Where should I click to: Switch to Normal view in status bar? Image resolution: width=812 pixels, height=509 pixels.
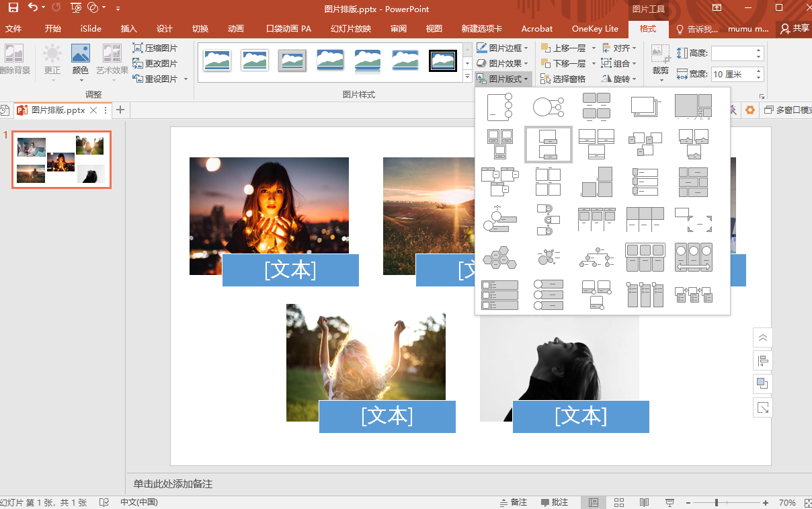tap(594, 502)
